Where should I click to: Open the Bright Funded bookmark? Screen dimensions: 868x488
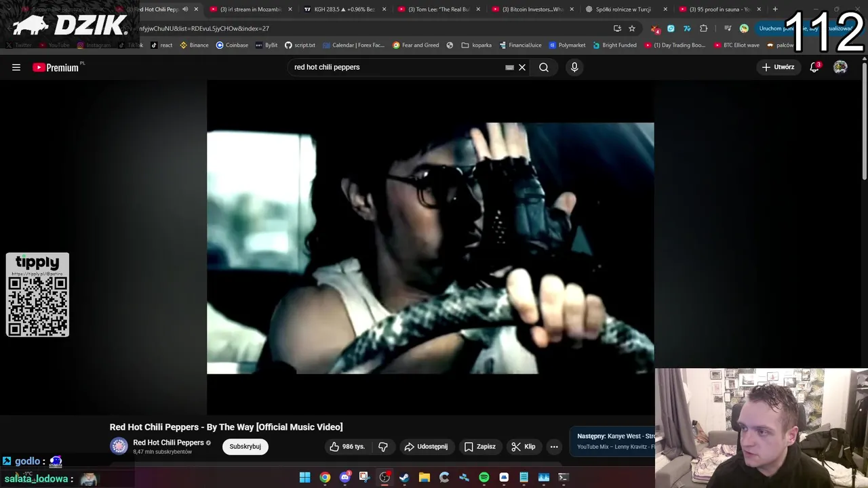pyautogui.click(x=614, y=45)
